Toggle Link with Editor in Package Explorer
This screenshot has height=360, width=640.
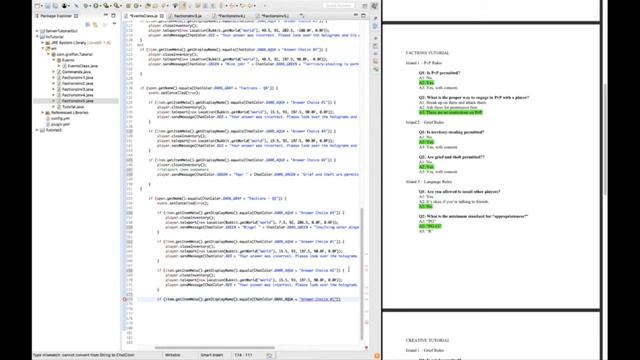(x=95, y=25)
